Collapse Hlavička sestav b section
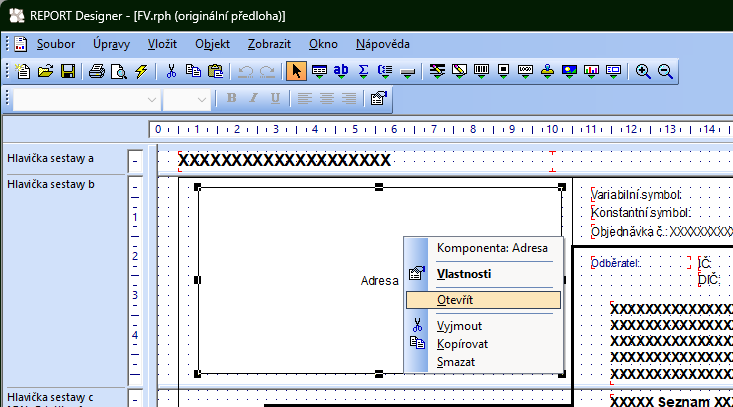The width and height of the screenshot is (733, 407). 135,187
